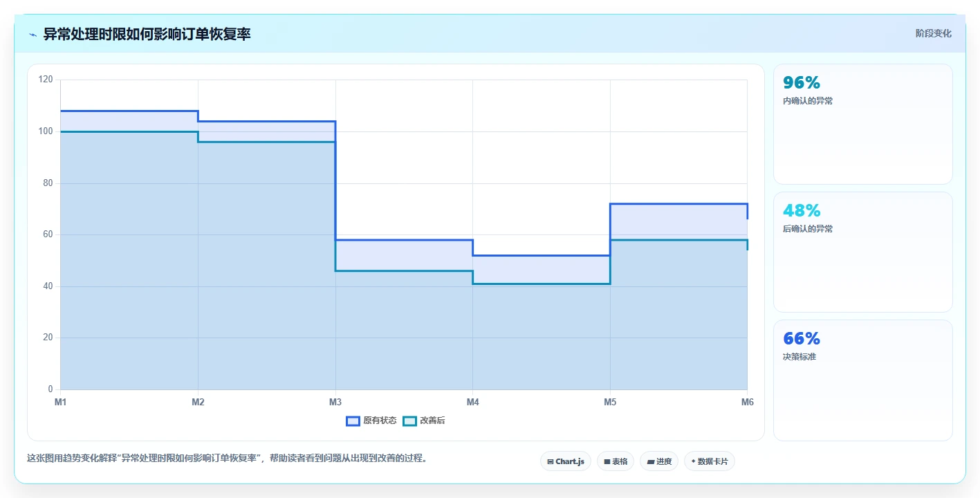Click the 40 y-axis tick label
Screen dimensions: 980x498
point(48,286)
